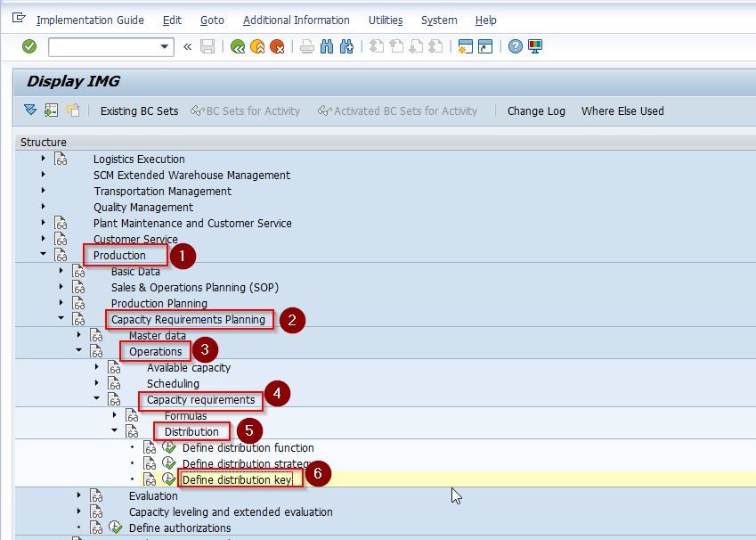Collapse Capacity Requirements Planning node
This screenshot has width=756, height=540.
(61, 318)
